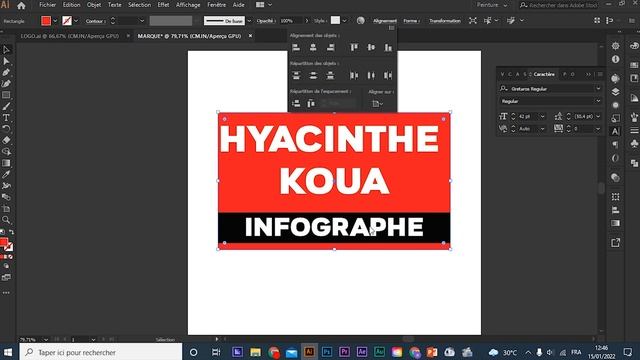Viewport: 640px width, 360px height.
Task: Open the notification center icon
Action: pos(628,352)
